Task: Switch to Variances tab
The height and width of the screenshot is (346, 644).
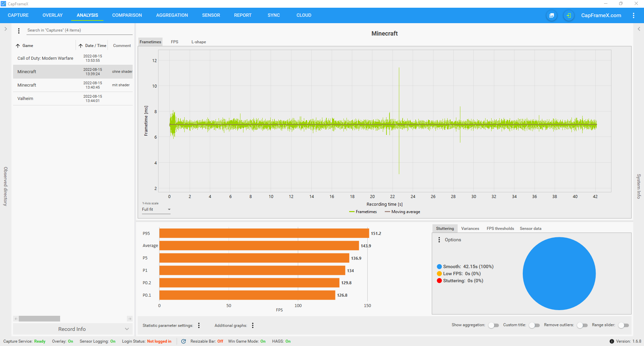Action: point(470,229)
